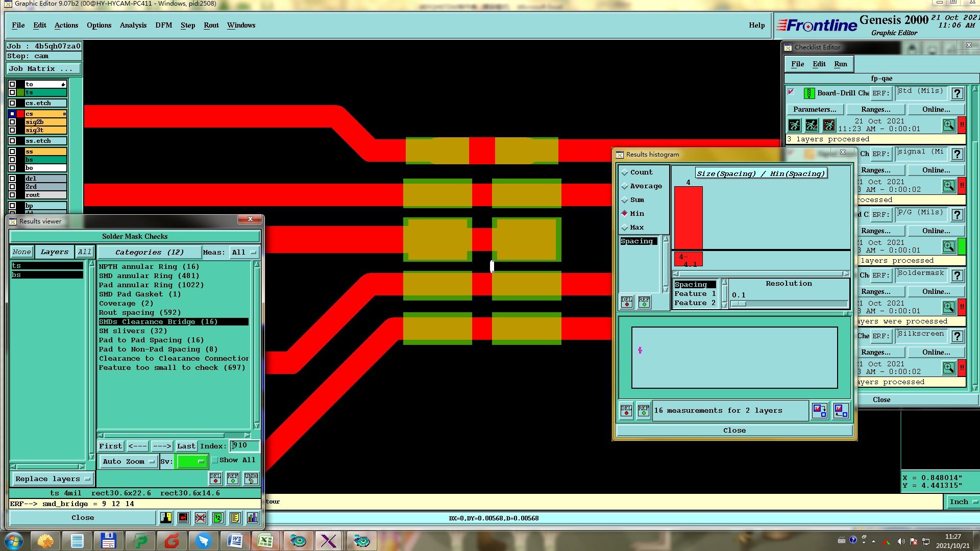Viewport: 980px width, 551px height.
Task: Click the yellow notes page icon
Action: [235, 518]
